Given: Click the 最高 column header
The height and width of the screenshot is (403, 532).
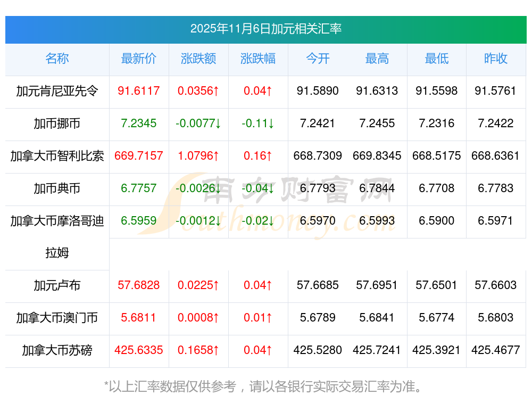Looking at the screenshot, I should point(377,59).
